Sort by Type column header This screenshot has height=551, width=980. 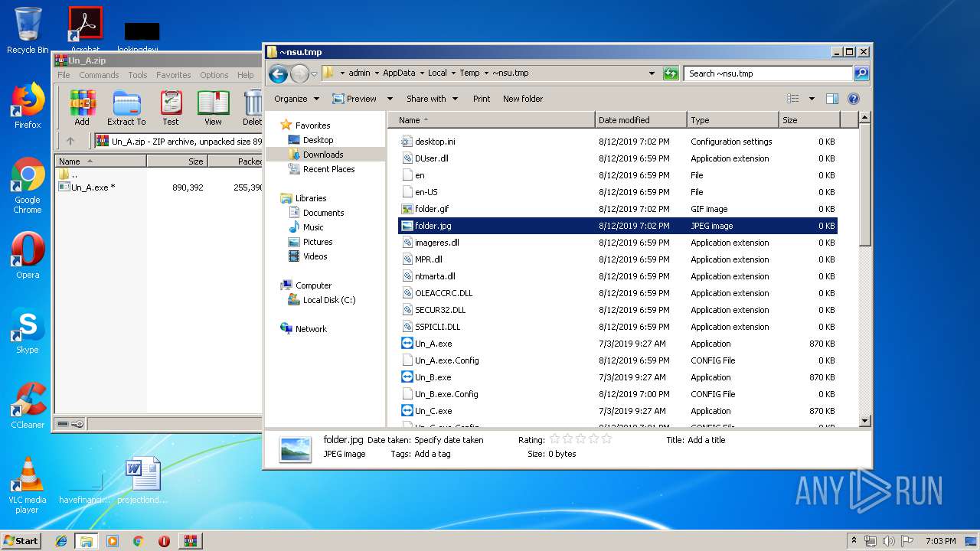coord(733,120)
